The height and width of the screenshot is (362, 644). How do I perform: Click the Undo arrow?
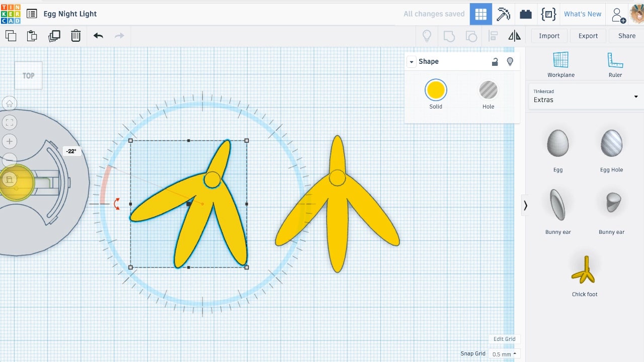click(x=98, y=36)
